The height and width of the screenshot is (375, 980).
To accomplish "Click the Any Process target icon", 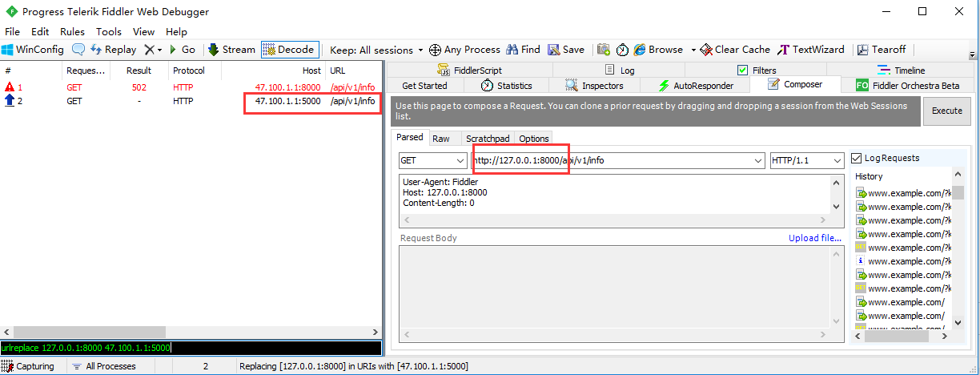I will pyautogui.click(x=436, y=50).
